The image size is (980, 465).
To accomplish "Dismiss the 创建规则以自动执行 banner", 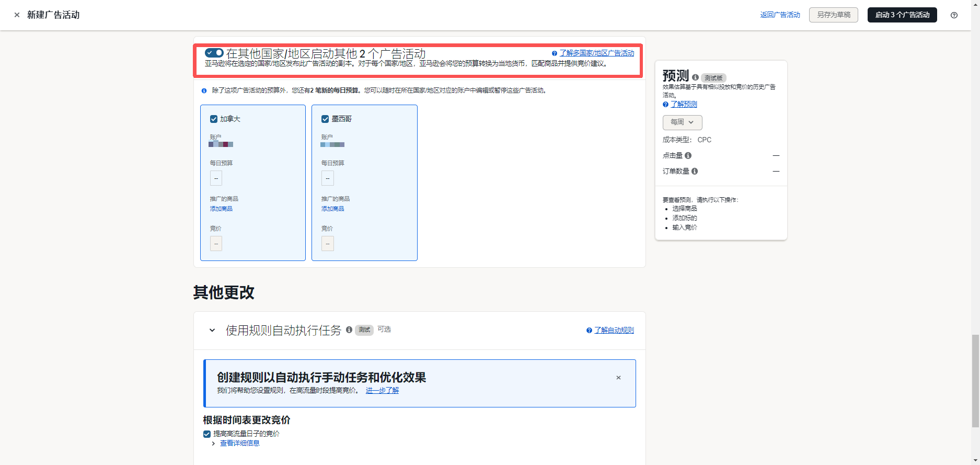I will click(618, 378).
